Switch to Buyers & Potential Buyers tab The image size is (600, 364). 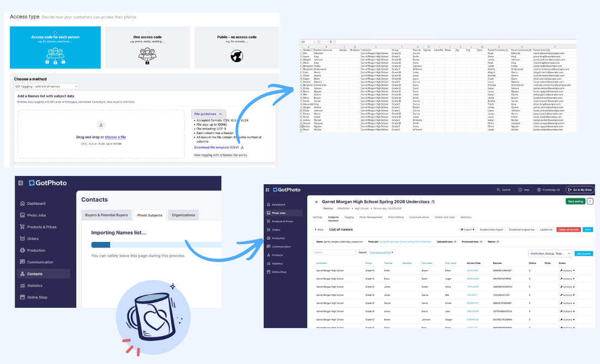(106, 215)
